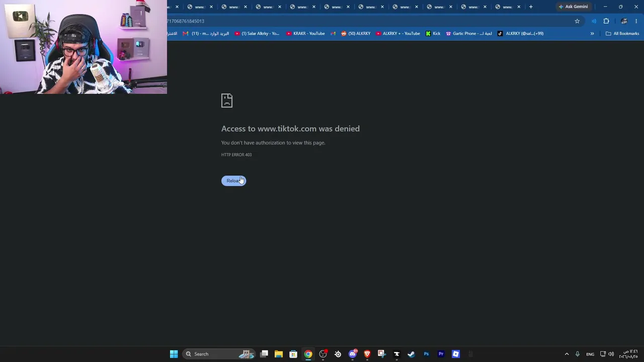This screenshot has height=362, width=644.
Task: Click the microphone icon in the system tray
Action: tap(578, 354)
